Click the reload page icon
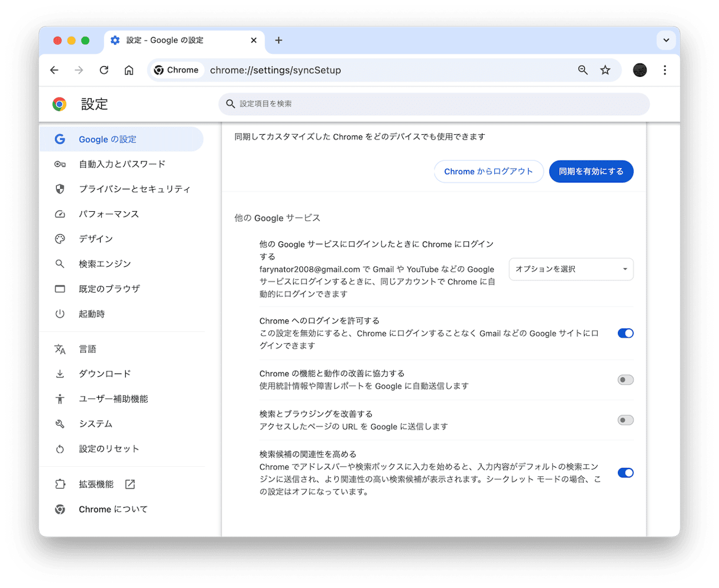Image resolution: width=719 pixels, height=588 pixels. [x=104, y=70]
